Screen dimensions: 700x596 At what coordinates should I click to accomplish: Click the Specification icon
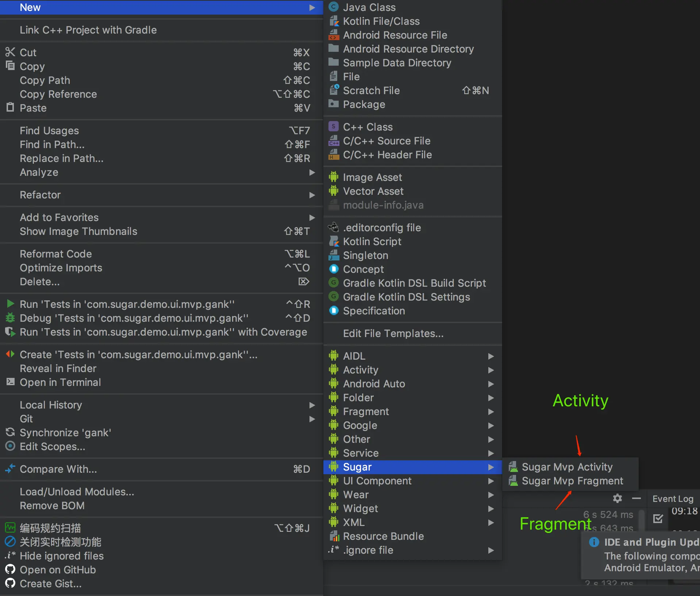(334, 311)
